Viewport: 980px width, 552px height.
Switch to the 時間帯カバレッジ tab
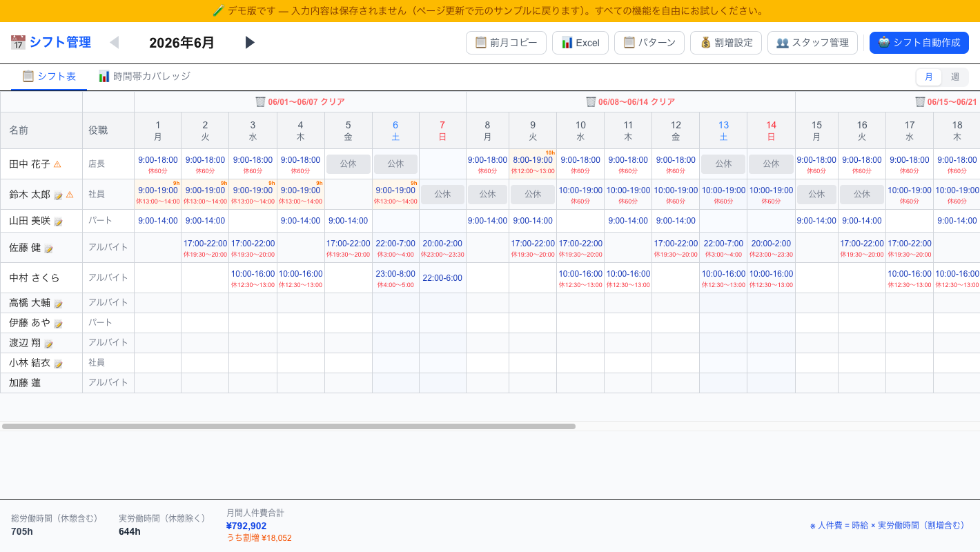click(x=144, y=77)
